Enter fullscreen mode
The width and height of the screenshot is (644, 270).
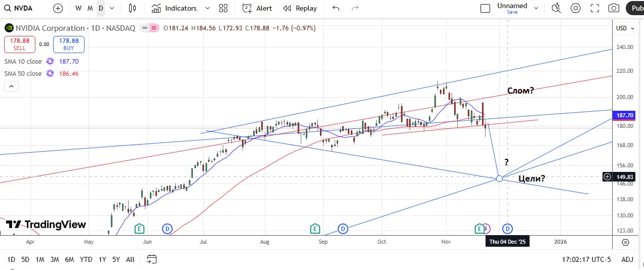(595, 8)
